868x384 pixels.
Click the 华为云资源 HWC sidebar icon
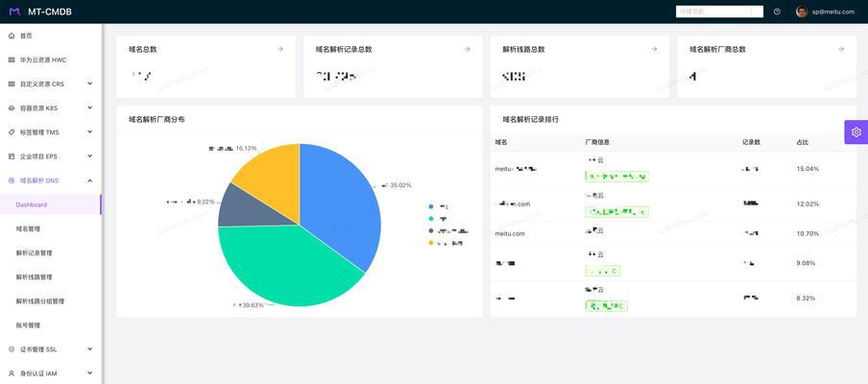click(x=12, y=60)
